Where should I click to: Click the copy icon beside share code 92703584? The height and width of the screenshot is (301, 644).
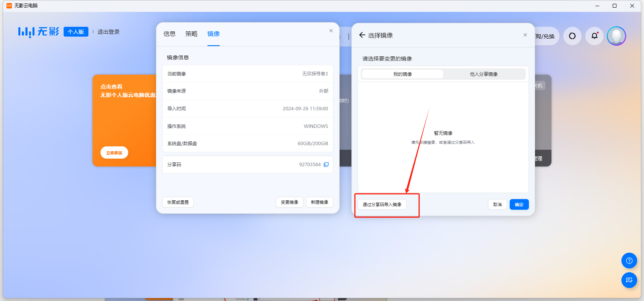coord(326,165)
